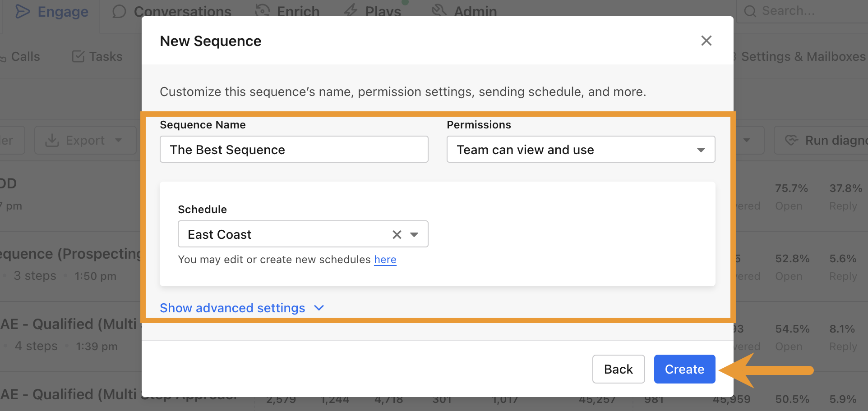
Task: Follow the 'here' schedules link
Action: pyautogui.click(x=385, y=260)
